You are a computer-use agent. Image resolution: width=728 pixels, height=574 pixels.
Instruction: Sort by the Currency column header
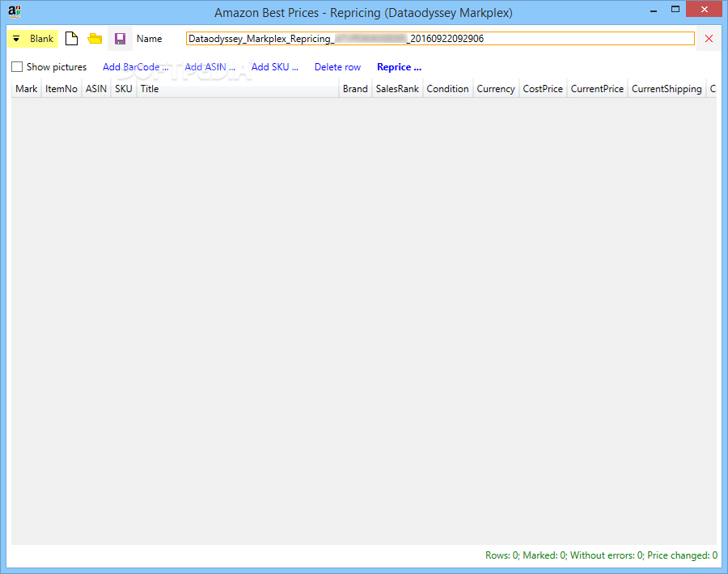pyautogui.click(x=496, y=89)
